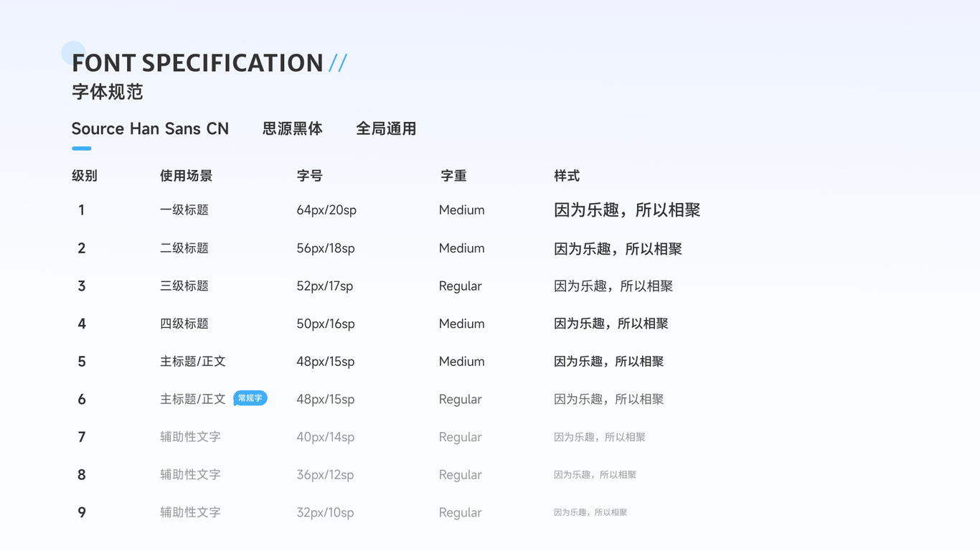Click the 字重 column header
This screenshot has height=551, width=980.
click(454, 176)
